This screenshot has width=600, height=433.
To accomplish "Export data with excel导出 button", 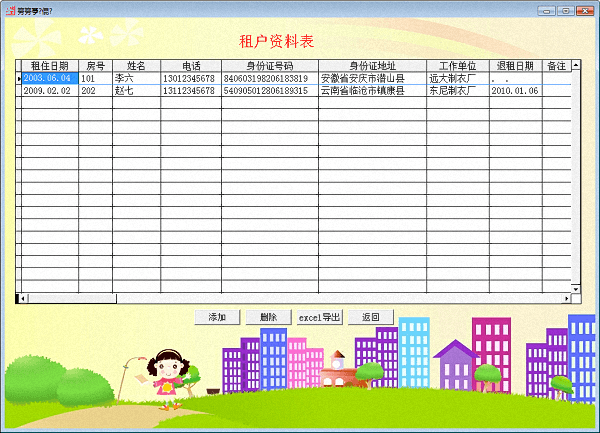I will (x=320, y=317).
